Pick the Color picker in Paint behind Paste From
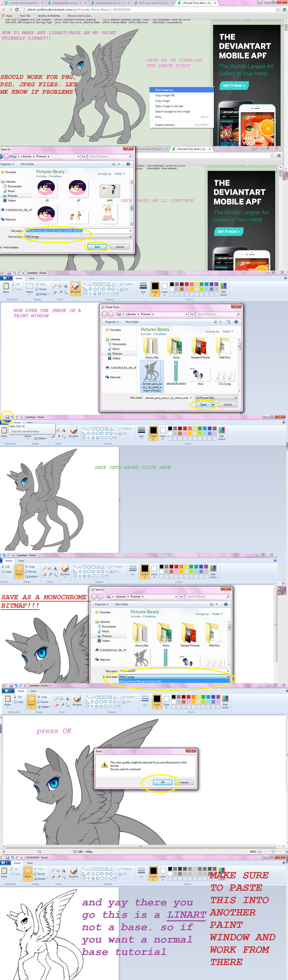288x980 pixels. click(x=60, y=293)
